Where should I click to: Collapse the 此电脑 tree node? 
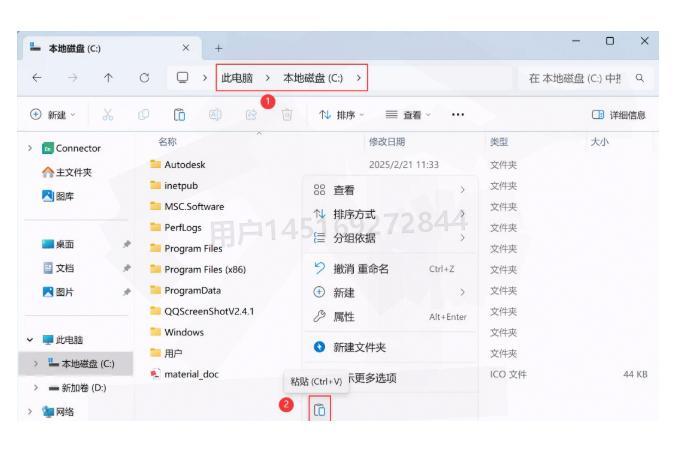coord(30,340)
